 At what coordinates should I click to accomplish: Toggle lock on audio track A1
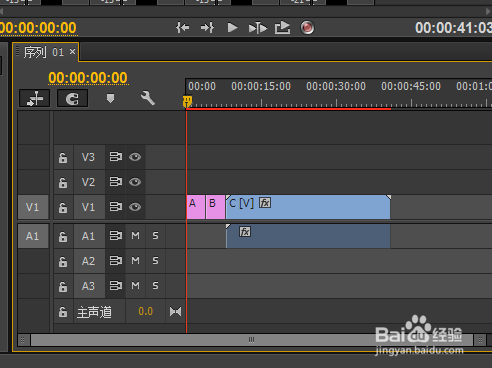[x=63, y=236]
